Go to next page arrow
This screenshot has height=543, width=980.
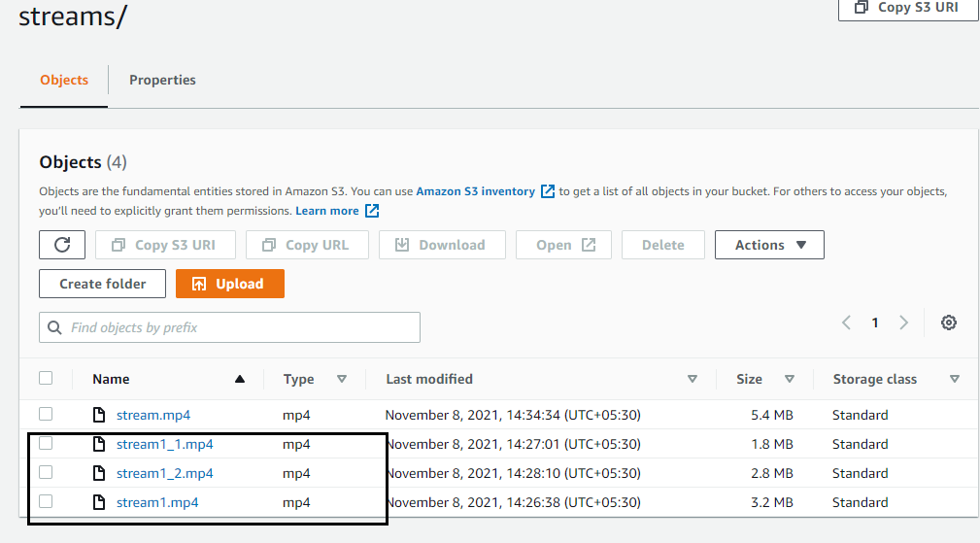pyautogui.click(x=903, y=322)
